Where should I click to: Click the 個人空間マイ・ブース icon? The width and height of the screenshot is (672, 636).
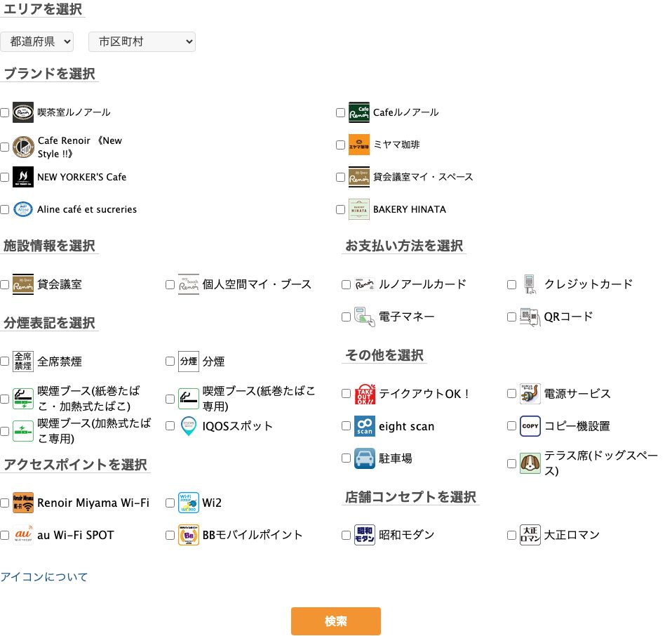pyautogui.click(x=189, y=284)
